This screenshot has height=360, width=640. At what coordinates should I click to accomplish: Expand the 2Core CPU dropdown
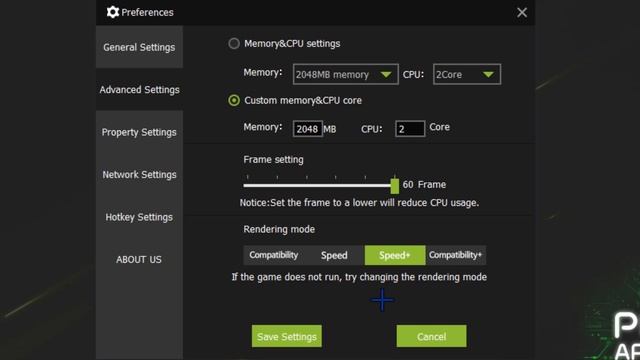[467, 74]
